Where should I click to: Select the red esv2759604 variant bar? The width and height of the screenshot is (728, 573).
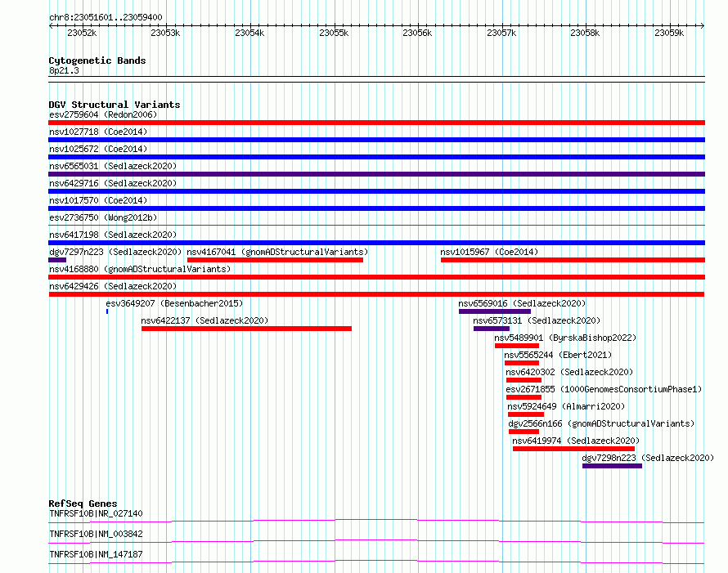(376, 123)
